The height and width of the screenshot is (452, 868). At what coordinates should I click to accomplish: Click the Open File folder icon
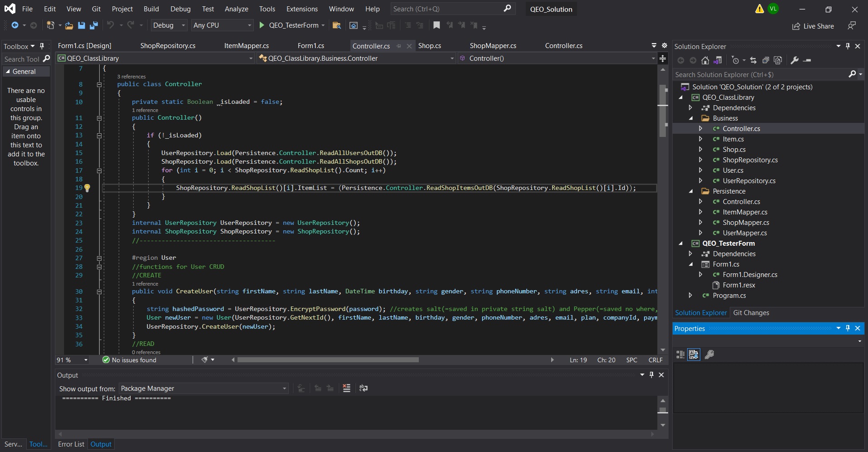69,25
